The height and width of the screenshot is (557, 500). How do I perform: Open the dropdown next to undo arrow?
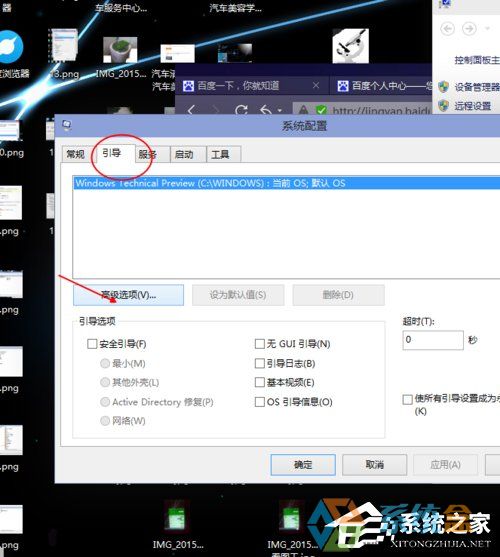[280, 110]
